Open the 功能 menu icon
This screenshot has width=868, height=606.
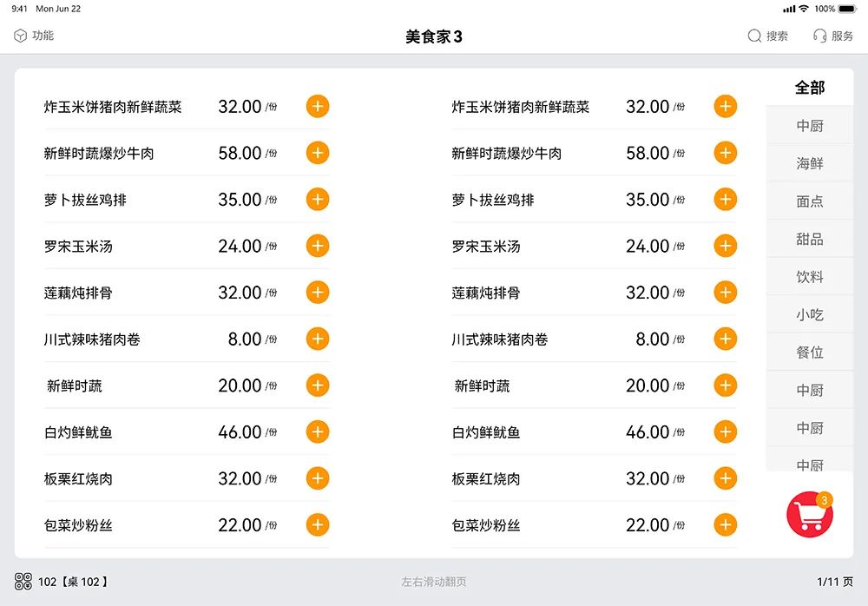pyautogui.click(x=19, y=36)
